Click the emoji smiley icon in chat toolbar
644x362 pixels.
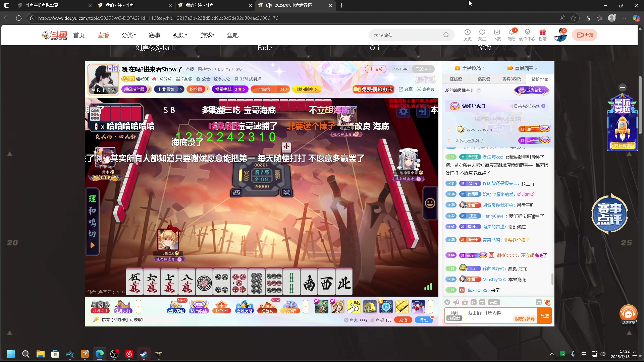coord(447,302)
